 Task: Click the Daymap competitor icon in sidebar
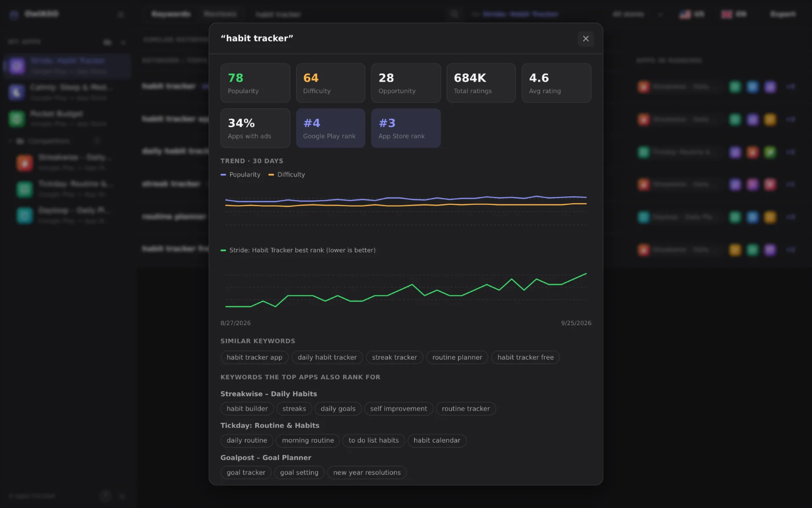(x=25, y=215)
